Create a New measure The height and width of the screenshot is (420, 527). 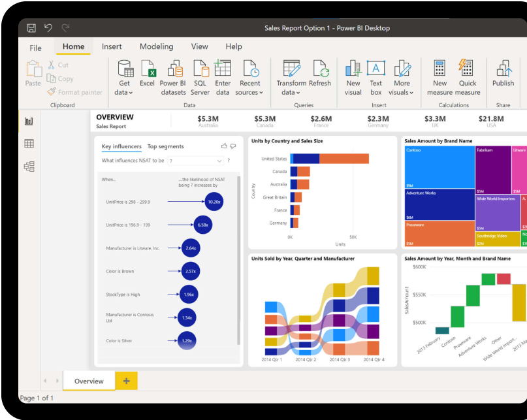(x=439, y=78)
